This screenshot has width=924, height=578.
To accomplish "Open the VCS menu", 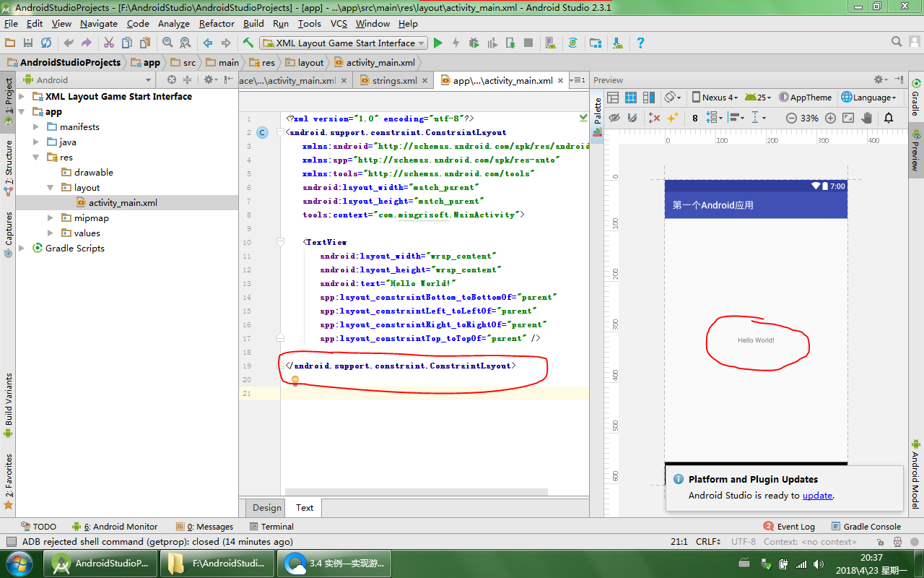I will [339, 24].
